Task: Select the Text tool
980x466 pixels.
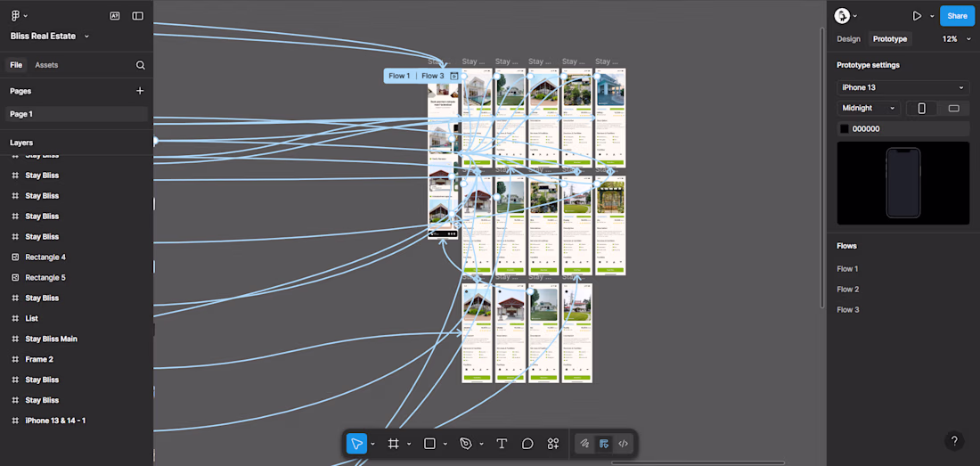Action: pos(502,444)
